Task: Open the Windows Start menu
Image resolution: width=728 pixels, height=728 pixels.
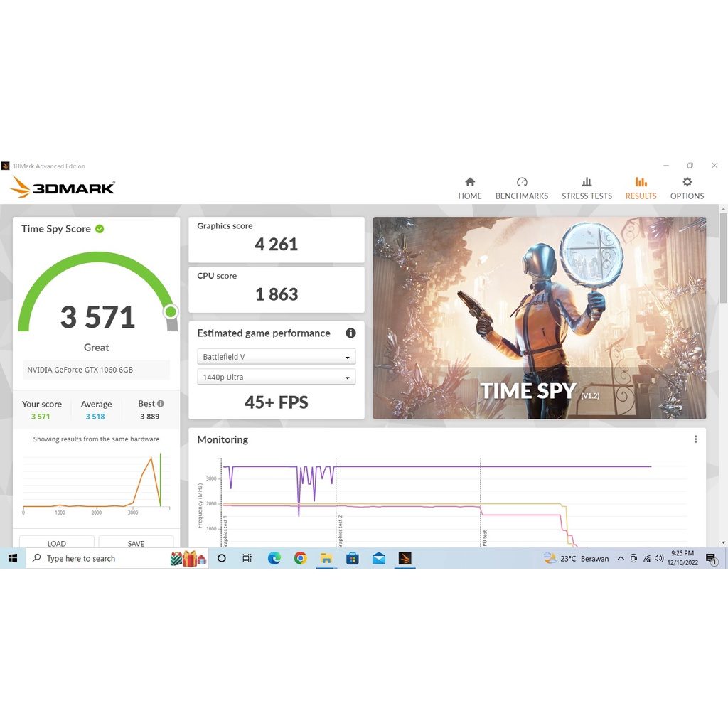Action: (x=13, y=558)
